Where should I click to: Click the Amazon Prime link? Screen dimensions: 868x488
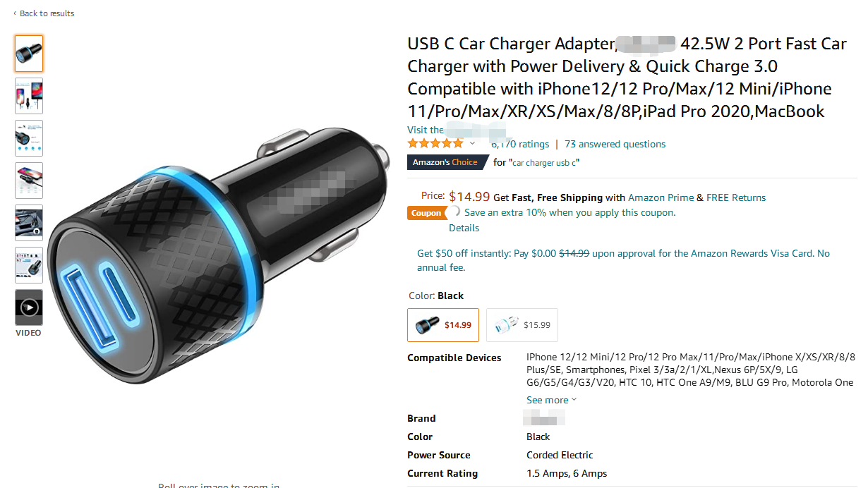(x=661, y=197)
